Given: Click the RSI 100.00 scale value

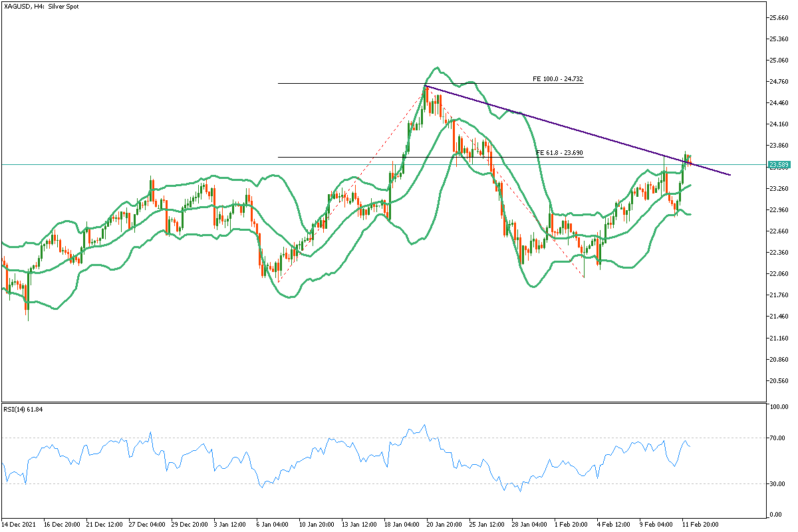Looking at the screenshot, I should coord(779,407).
